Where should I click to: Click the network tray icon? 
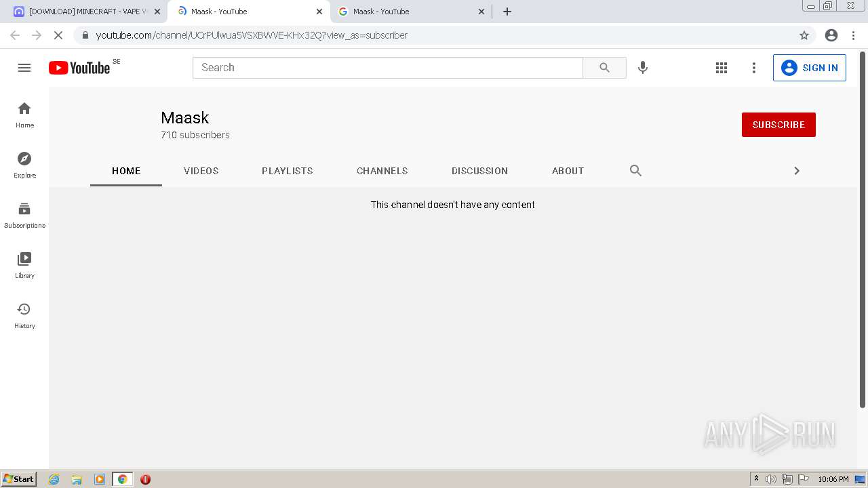click(787, 479)
